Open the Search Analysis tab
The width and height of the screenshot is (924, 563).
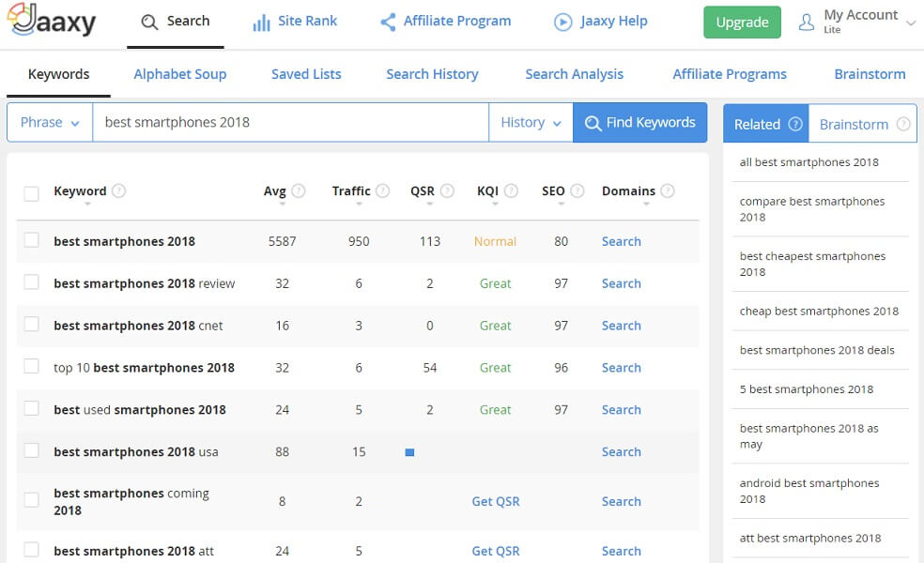point(574,74)
